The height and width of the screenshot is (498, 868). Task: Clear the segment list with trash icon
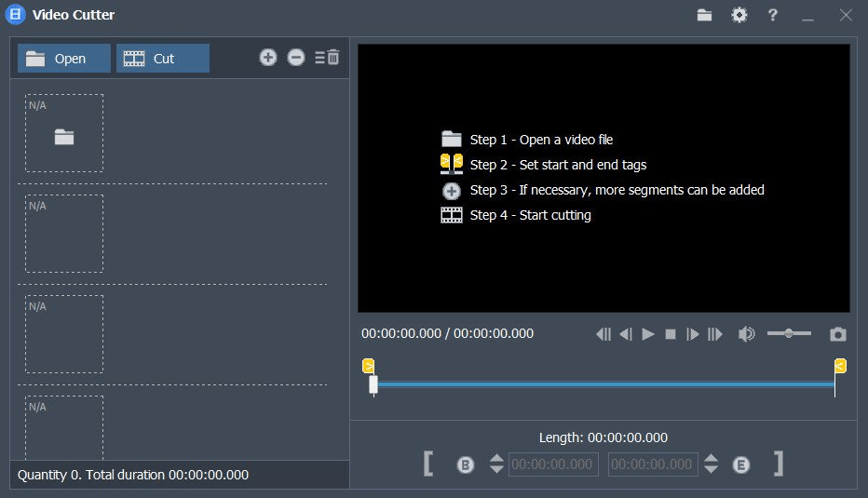[327, 58]
